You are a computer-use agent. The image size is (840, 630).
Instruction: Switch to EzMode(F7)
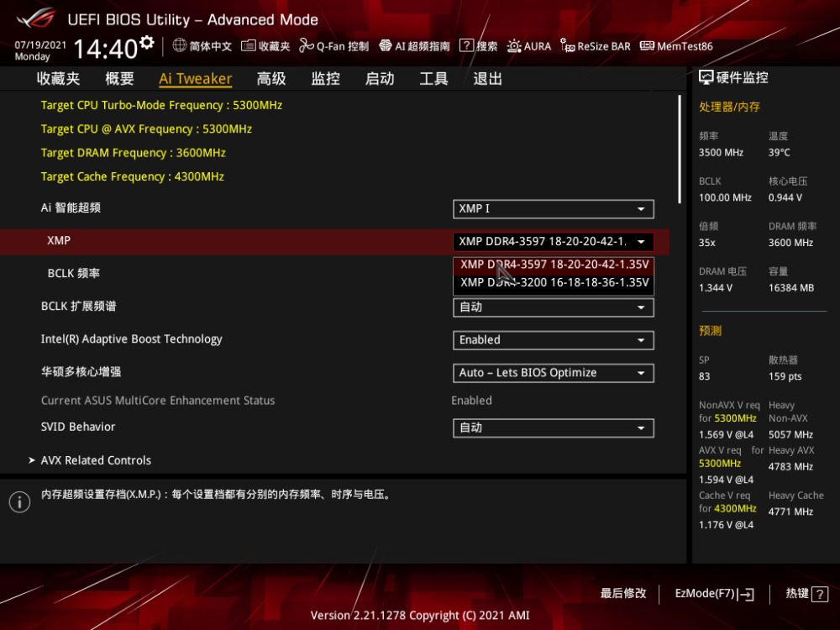[715, 594]
